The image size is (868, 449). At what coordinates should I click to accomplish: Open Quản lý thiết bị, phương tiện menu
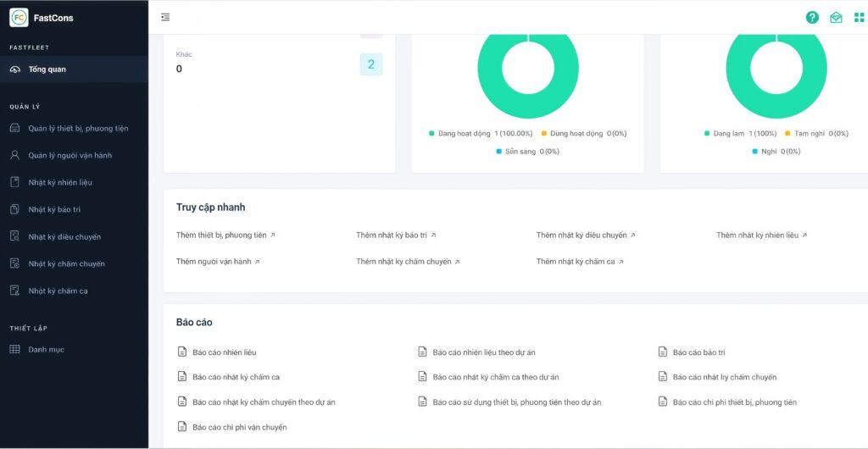coord(78,129)
